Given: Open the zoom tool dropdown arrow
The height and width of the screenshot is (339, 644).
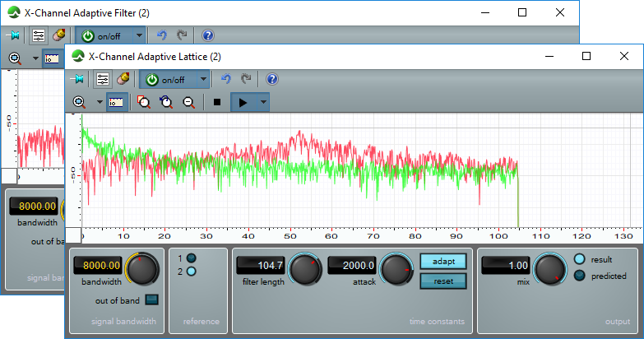Looking at the screenshot, I should pyautogui.click(x=100, y=102).
